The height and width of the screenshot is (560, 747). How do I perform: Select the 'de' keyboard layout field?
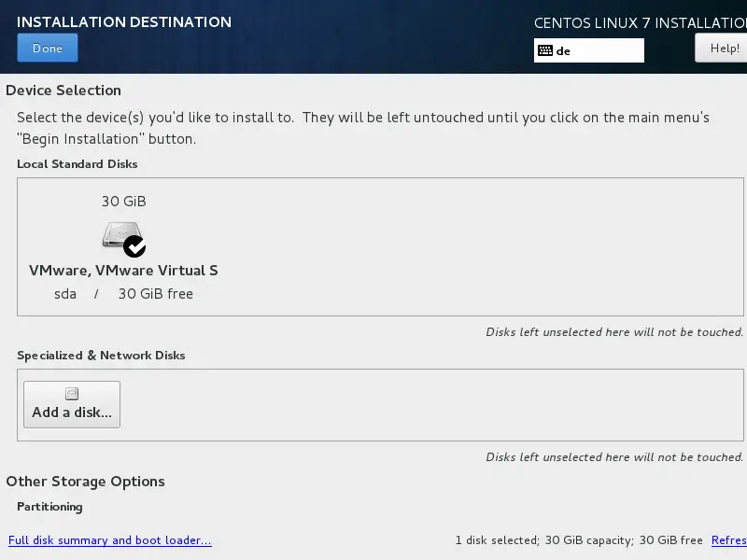point(589,50)
